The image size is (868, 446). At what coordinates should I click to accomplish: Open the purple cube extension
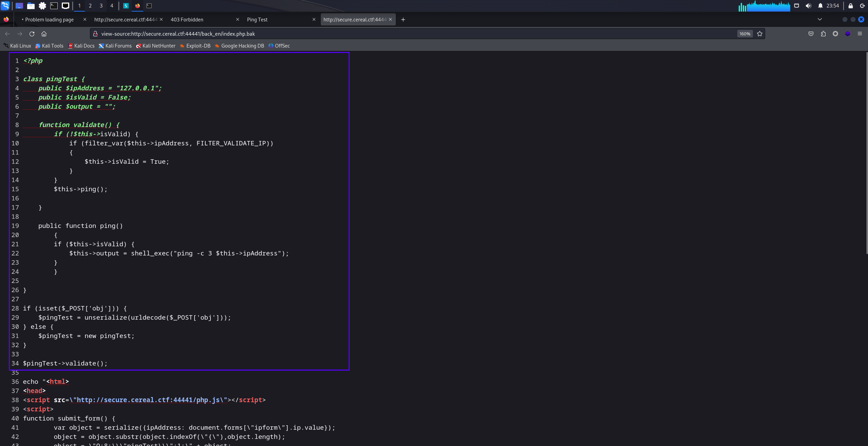848,34
